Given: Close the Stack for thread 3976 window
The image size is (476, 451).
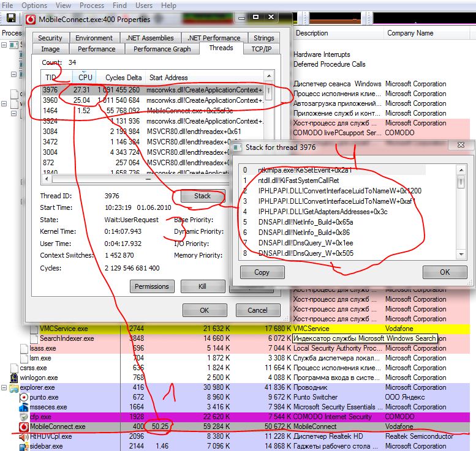Looking at the screenshot, I should click(x=461, y=145).
